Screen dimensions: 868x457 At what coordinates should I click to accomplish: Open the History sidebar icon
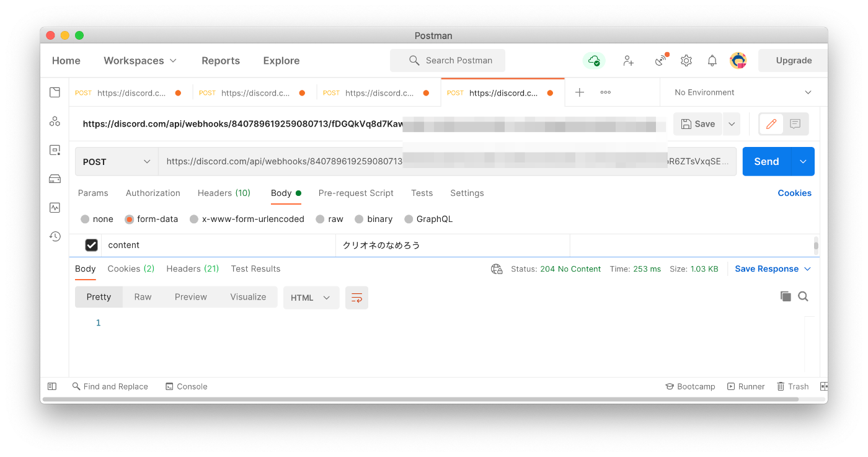[55, 236]
